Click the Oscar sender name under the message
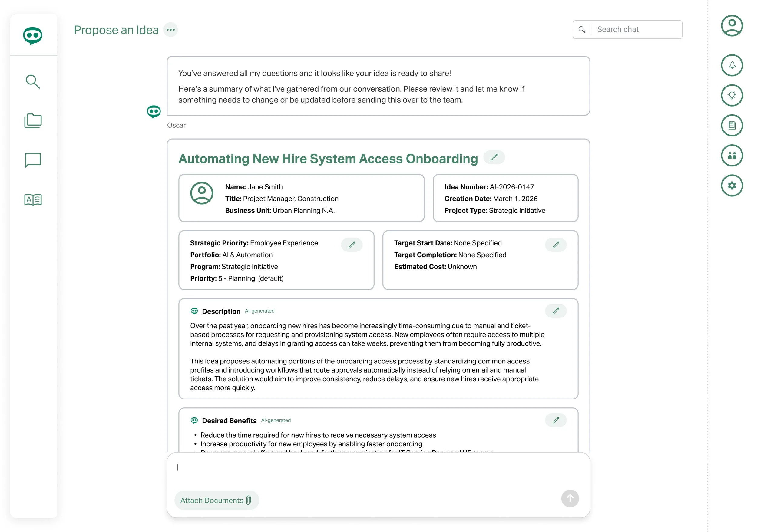 pos(177,125)
